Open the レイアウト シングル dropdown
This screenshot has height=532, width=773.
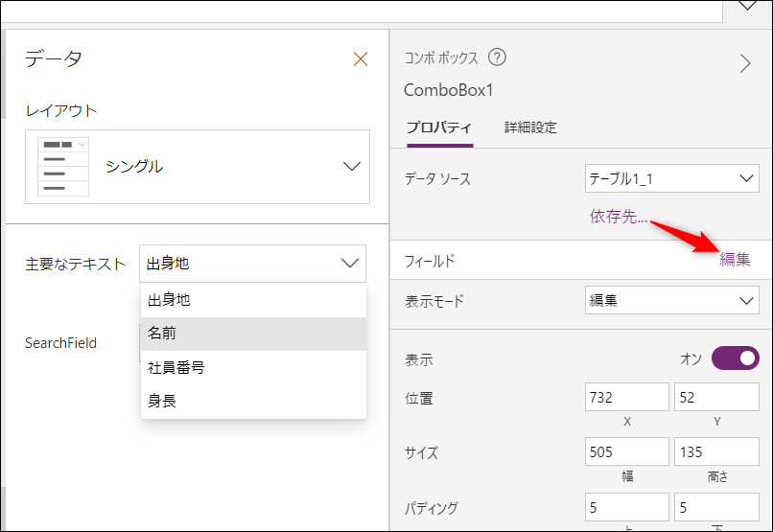[198, 167]
